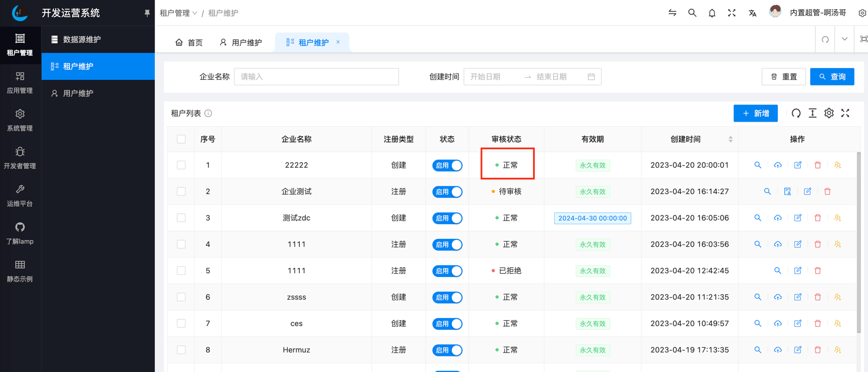868x372 pixels.
Task: View details of Hermuz tenant
Action: click(x=757, y=350)
